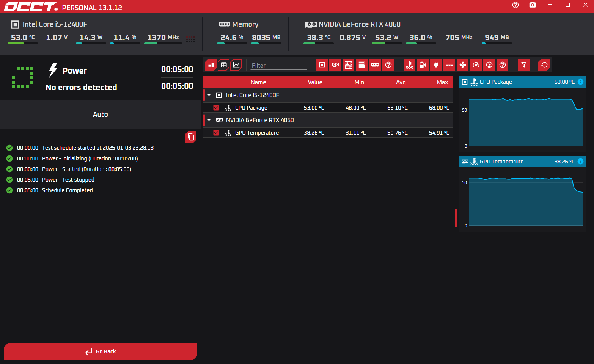Toggle the power plug sensor filter
594x364 pixels.
(x=436, y=65)
